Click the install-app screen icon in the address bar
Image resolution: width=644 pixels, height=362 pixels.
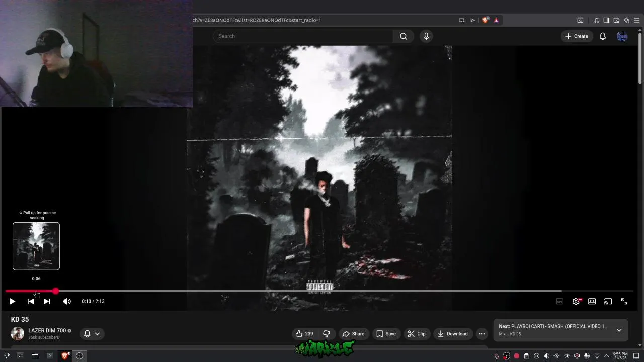pyautogui.click(x=461, y=20)
